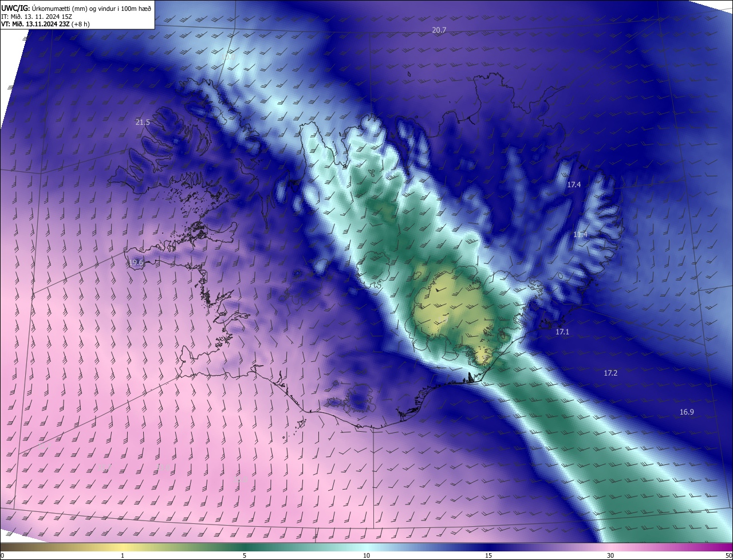Click the 17.2 value label over the ocean

[x=610, y=373]
